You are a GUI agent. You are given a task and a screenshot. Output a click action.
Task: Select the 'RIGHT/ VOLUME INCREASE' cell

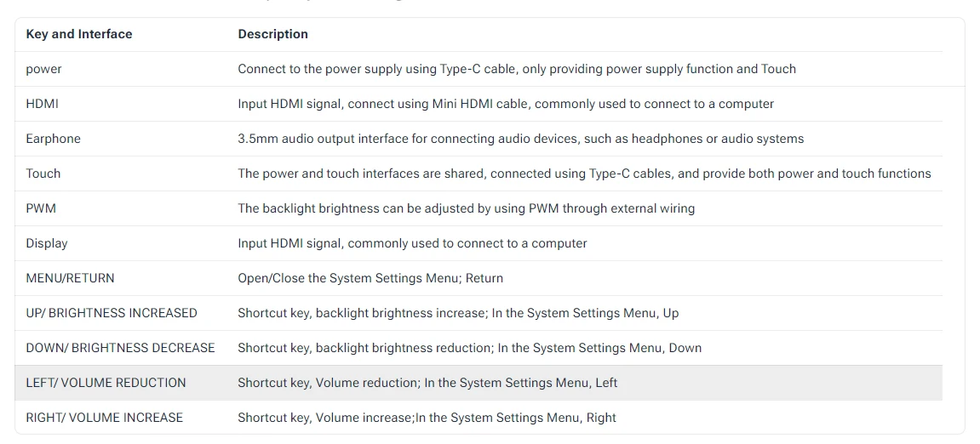click(x=105, y=418)
